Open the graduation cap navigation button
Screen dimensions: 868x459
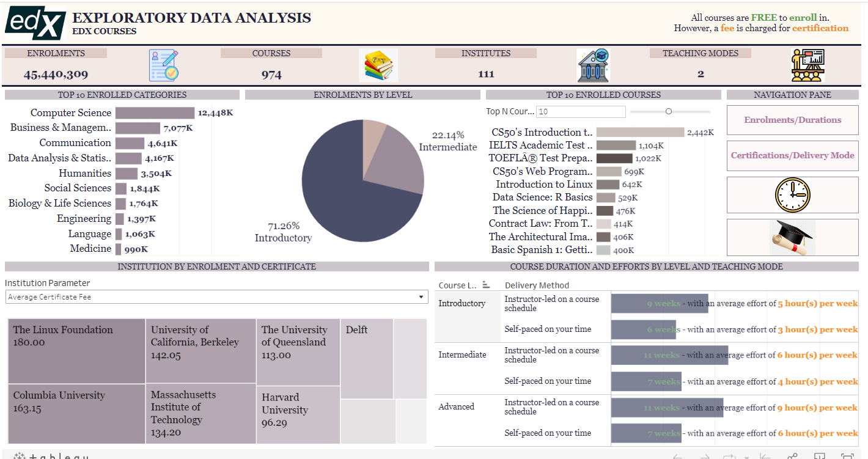792,237
